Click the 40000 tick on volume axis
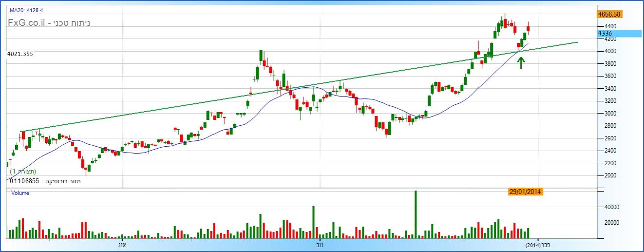644x252 pixels. point(607,207)
